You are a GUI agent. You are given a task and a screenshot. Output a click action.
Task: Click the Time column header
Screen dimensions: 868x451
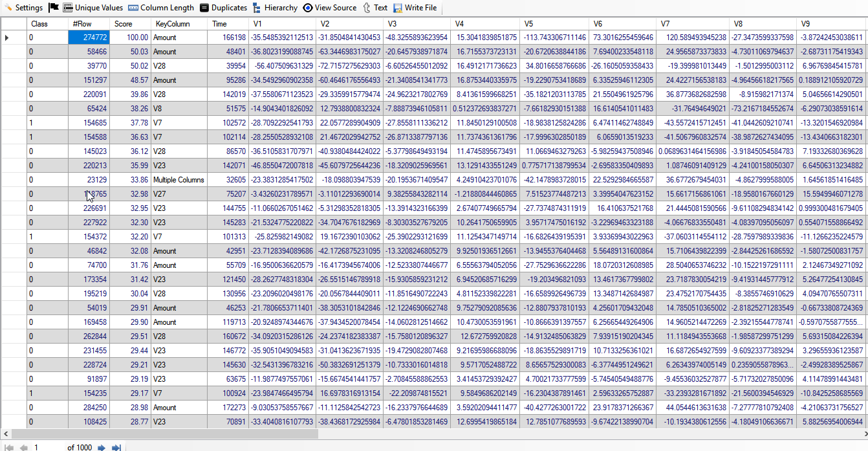click(228, 24)
